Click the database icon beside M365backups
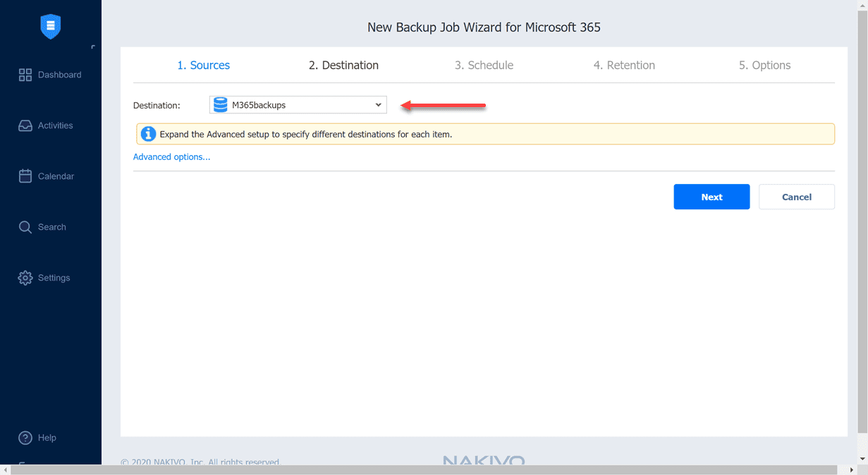The height and width of the screenshot is (475, 868). click(219, 104)
